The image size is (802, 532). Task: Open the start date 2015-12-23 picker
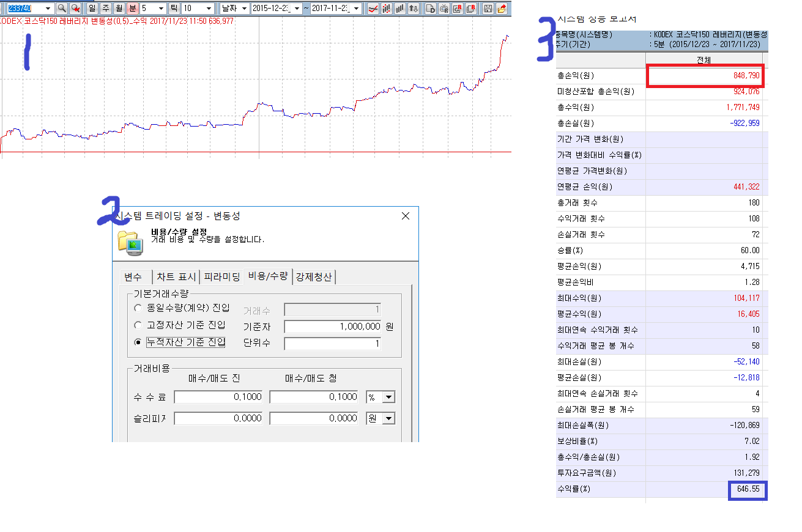296,8
